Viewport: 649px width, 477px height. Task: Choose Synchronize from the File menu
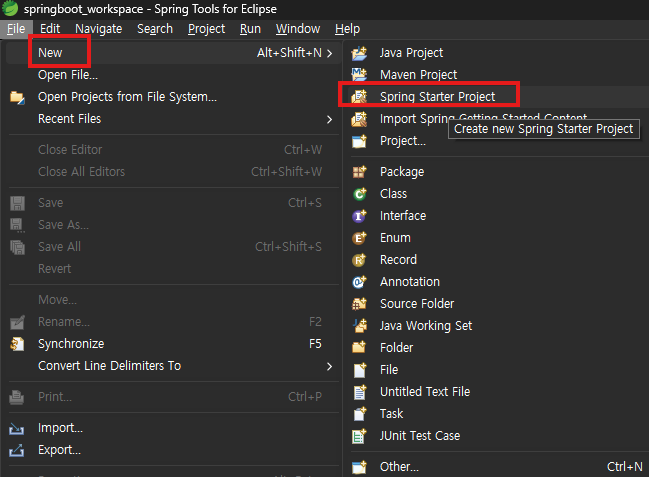[x=173, y=344]
